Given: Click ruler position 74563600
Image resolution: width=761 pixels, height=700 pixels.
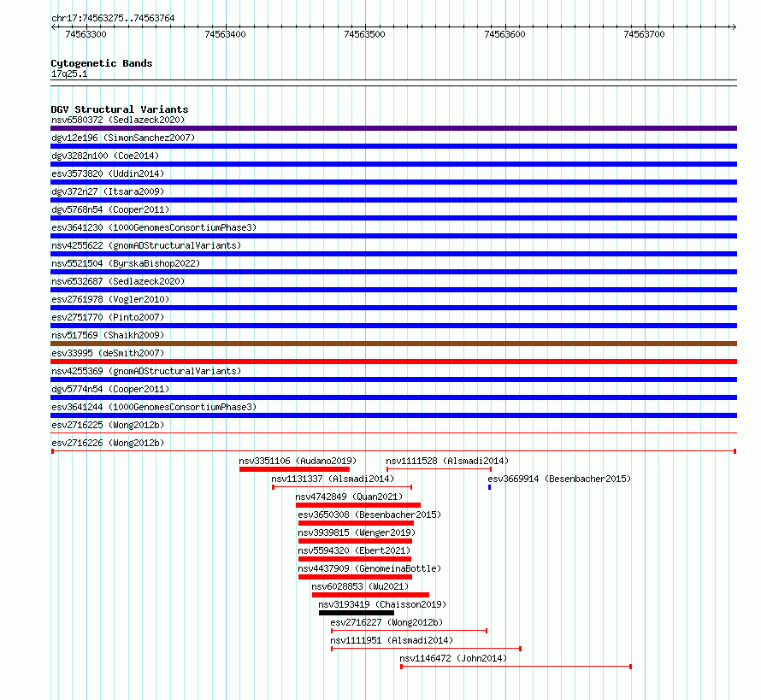Looking at the screenshot, I should [x=504, y=34].
